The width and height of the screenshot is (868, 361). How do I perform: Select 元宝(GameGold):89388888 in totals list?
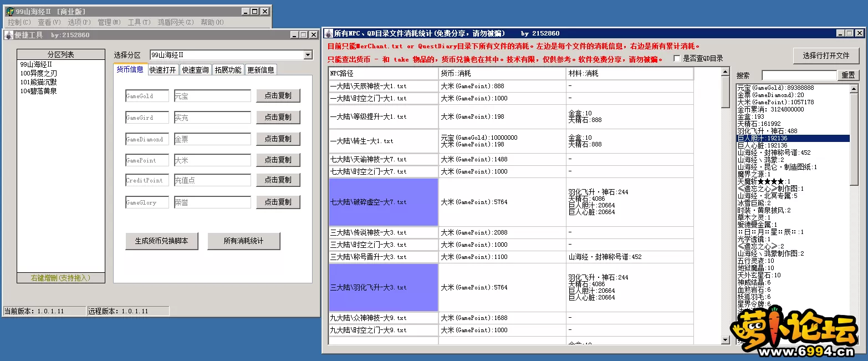click(x=793, y=88)
